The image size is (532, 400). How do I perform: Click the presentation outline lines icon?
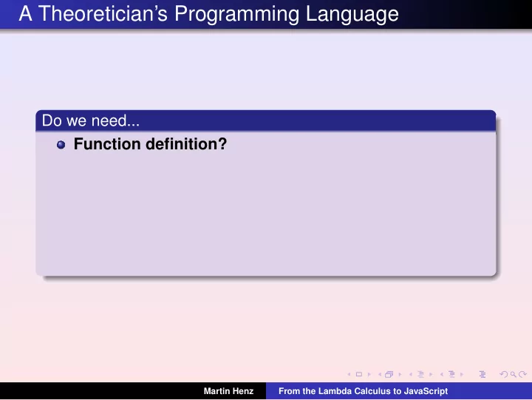pos(482,374)
